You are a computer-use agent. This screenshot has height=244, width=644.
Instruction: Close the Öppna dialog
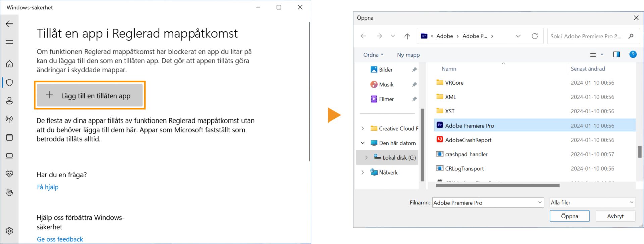(x=636, y=18)
